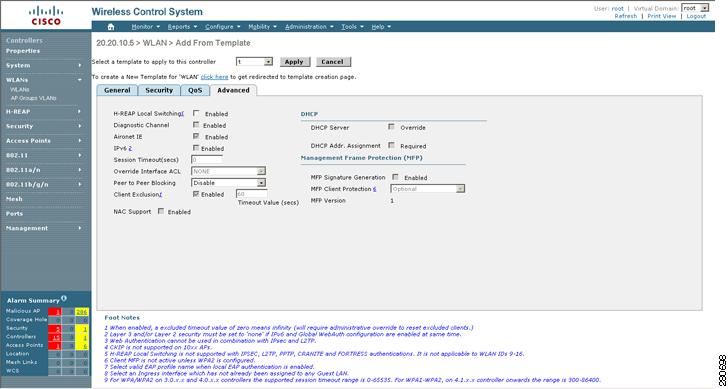Toggle NAC Support Enabled checkbox
This screenshot has width=728, height=389.
(161, 211)
